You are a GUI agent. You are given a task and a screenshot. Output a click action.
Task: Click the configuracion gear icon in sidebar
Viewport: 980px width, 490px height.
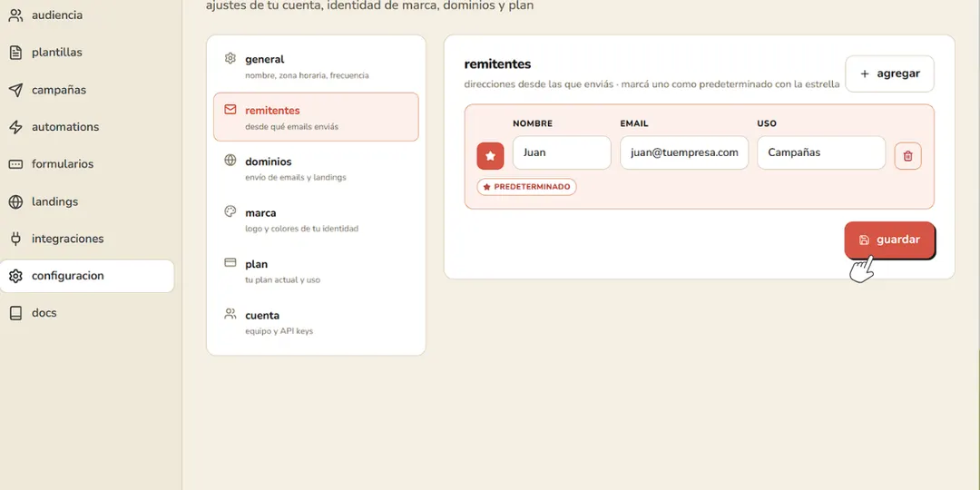(15, 276)
